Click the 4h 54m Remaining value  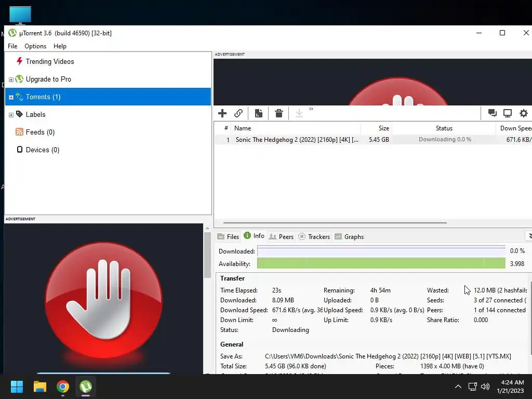tap(380, 290)
